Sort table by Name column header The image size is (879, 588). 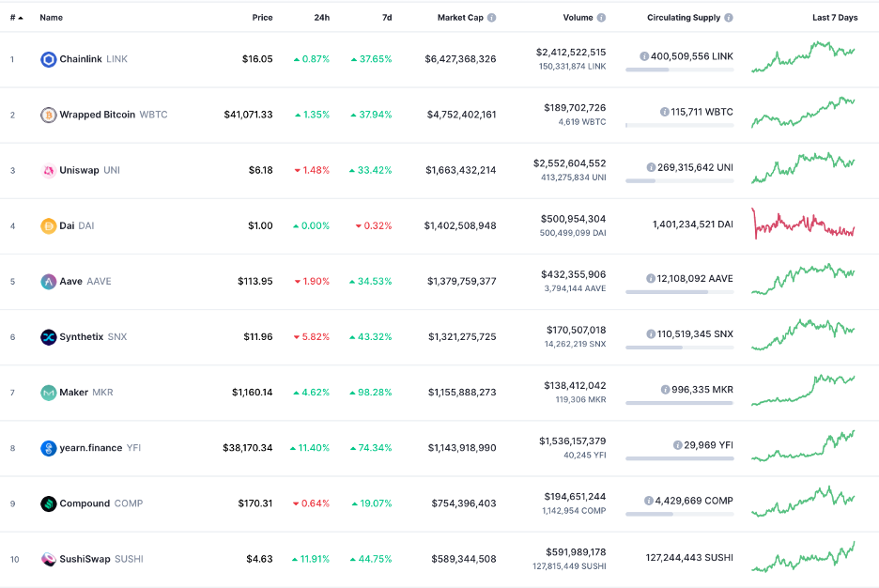[52, 18]
